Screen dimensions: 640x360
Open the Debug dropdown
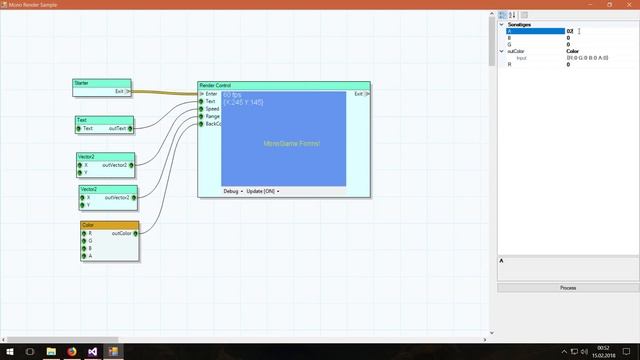click(x=233, y=191)
